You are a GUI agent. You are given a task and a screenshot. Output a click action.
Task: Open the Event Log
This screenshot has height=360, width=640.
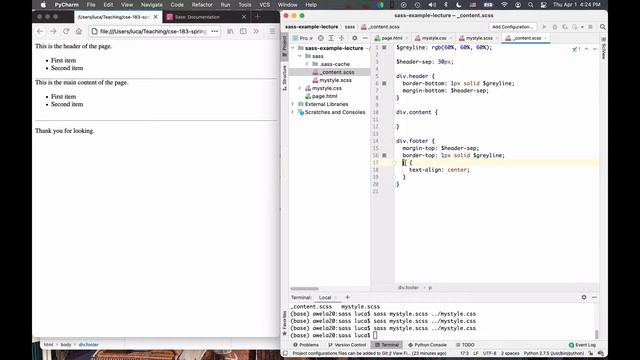(582, 345)
